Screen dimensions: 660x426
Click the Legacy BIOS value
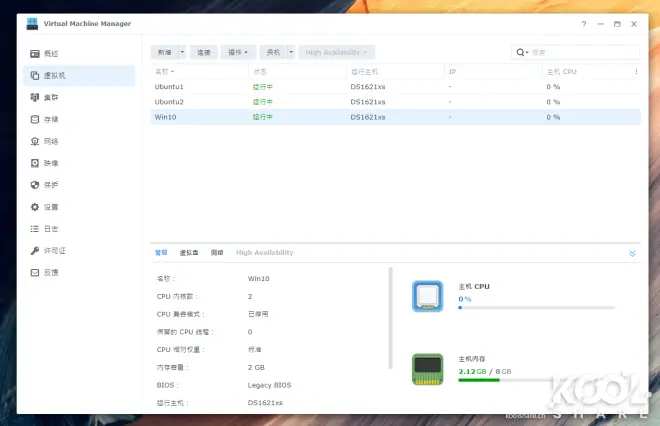269,385
